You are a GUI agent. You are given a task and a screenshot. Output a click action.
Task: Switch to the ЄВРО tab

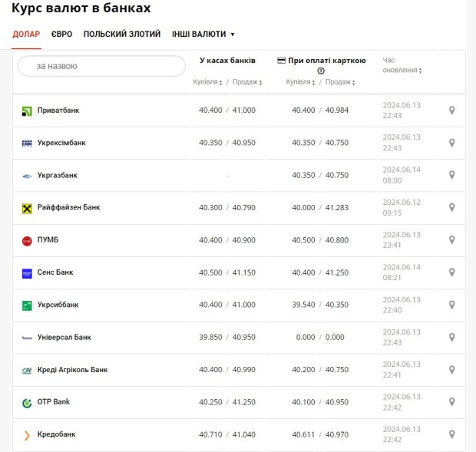pos(62,35)
